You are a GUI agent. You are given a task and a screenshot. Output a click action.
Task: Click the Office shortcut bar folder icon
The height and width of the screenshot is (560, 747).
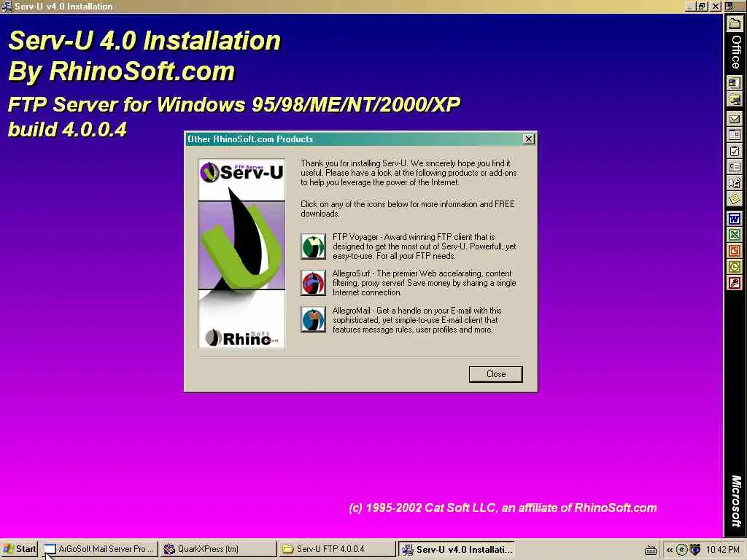tap(734, 24)
